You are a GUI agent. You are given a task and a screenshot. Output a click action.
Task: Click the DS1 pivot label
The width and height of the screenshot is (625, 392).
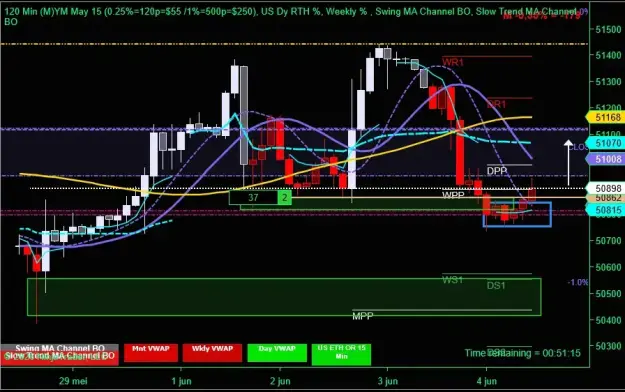(496, 286)
